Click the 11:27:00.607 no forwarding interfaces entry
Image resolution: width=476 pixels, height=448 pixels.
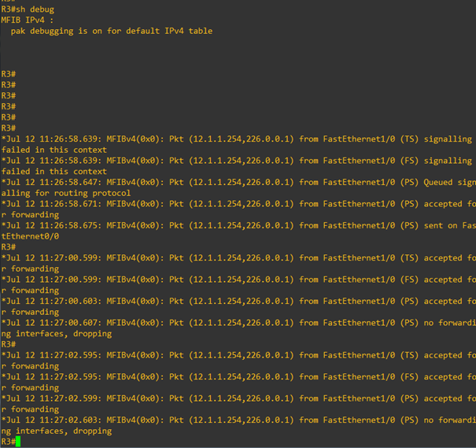click(238, 328)
